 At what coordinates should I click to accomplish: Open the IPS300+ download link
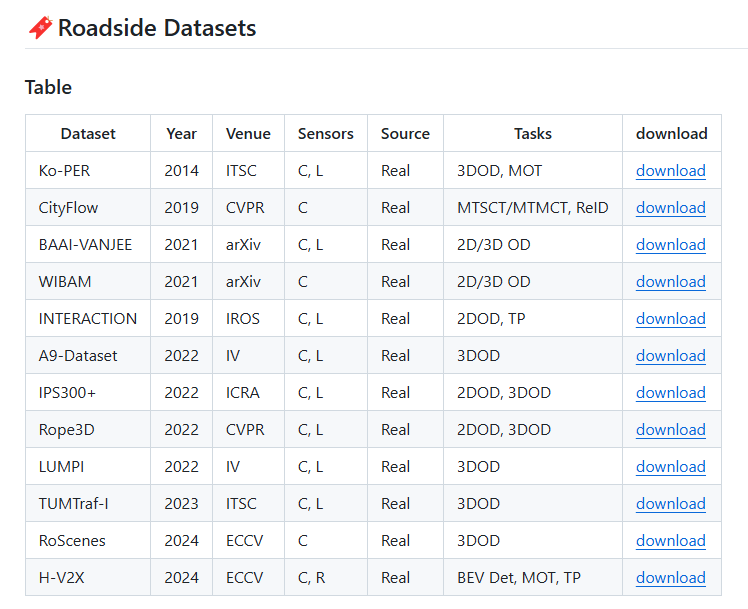tap(671, 393)
